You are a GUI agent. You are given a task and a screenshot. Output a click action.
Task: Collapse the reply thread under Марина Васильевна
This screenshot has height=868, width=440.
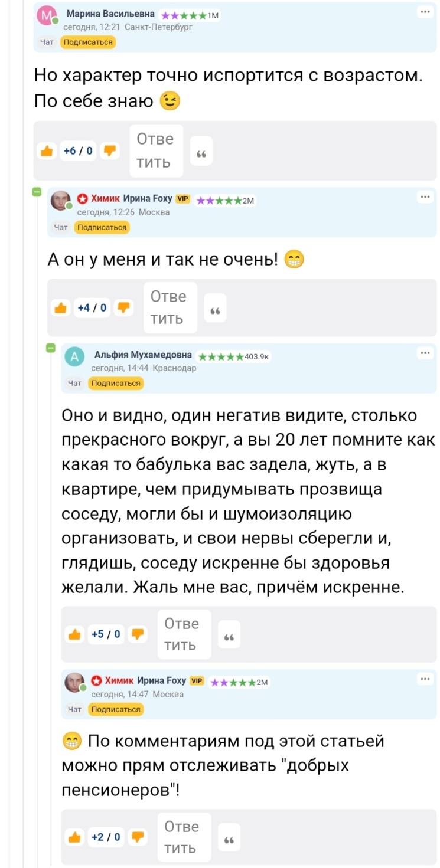(x=37, y=192)
